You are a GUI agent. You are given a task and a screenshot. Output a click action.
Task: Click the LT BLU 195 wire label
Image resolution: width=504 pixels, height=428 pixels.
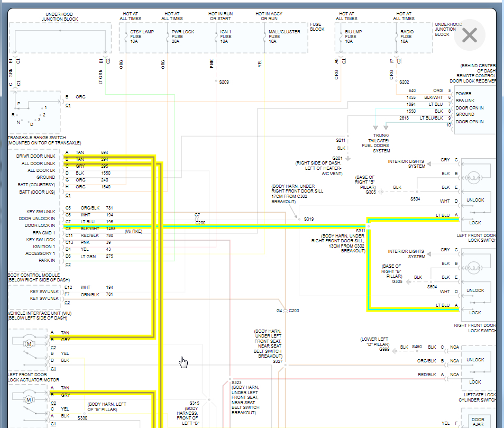[x=97, y=222]
